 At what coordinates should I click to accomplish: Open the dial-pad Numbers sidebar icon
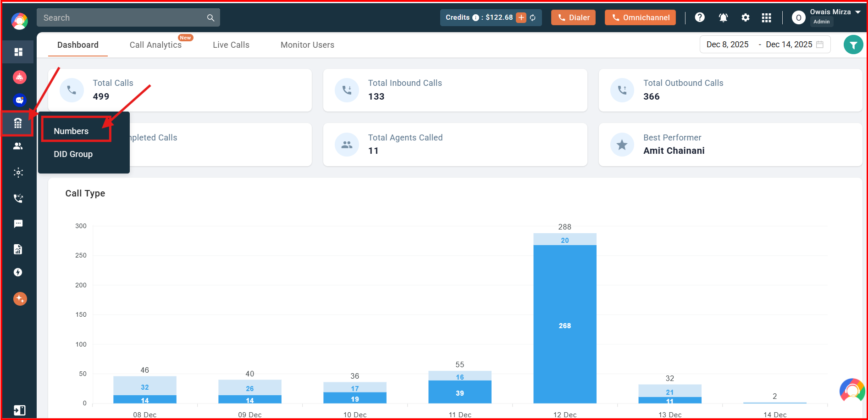18,123
